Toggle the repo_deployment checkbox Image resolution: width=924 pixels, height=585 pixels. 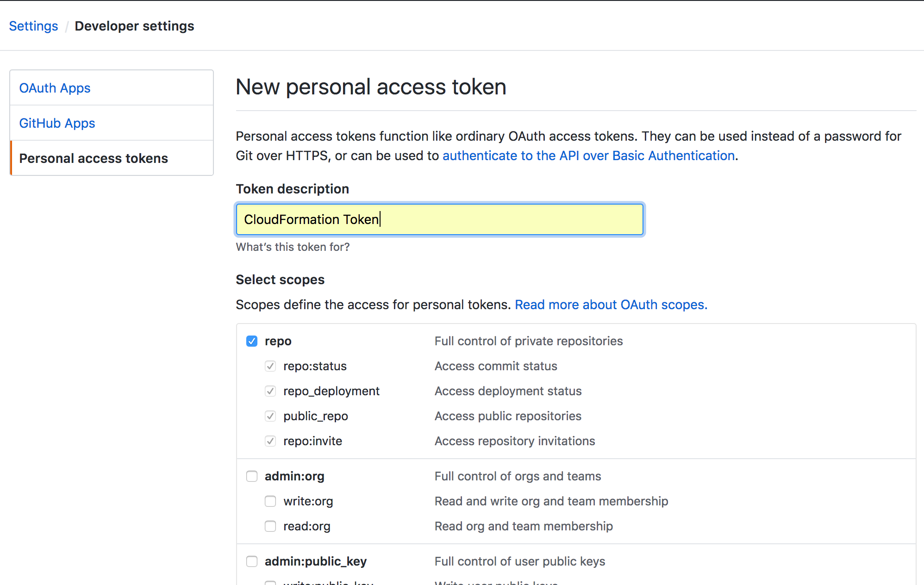270,391
